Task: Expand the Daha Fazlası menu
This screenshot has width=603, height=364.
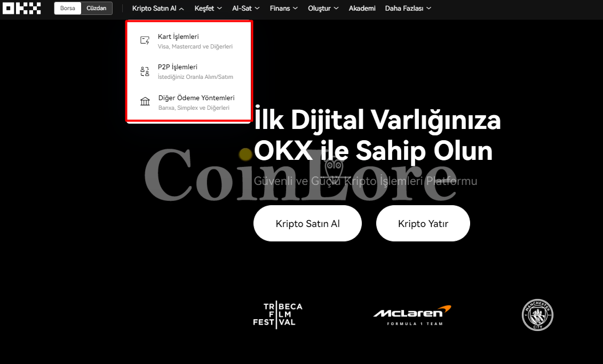Action: pos(408,8)
